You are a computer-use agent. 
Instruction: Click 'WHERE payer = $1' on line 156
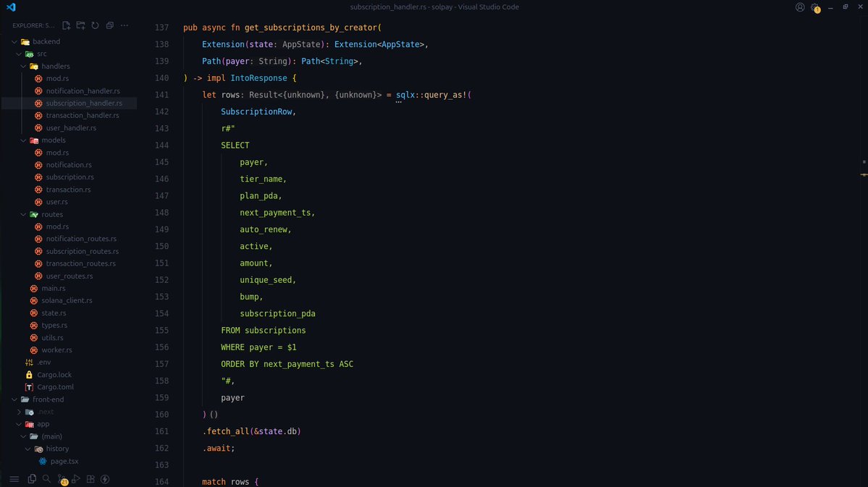[x=258, y=347]
